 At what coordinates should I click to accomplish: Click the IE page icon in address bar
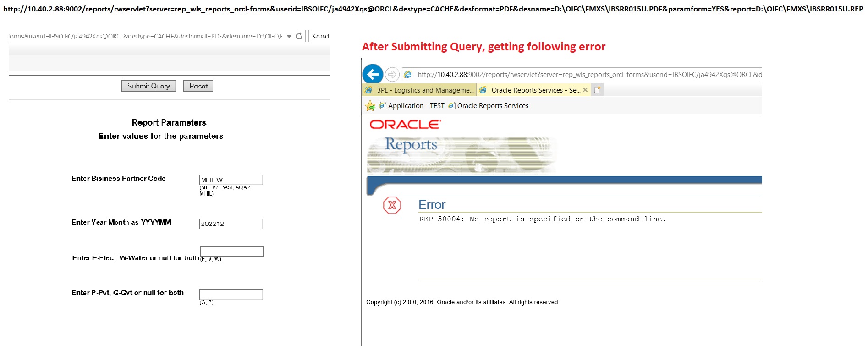tap(408, 74)
